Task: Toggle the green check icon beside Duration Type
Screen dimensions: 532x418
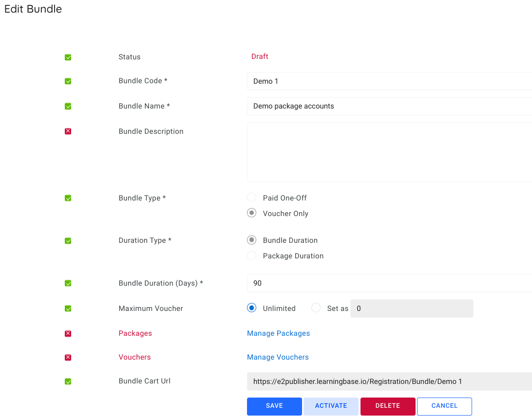Action: pyautogui.click(x=68, y=240)
